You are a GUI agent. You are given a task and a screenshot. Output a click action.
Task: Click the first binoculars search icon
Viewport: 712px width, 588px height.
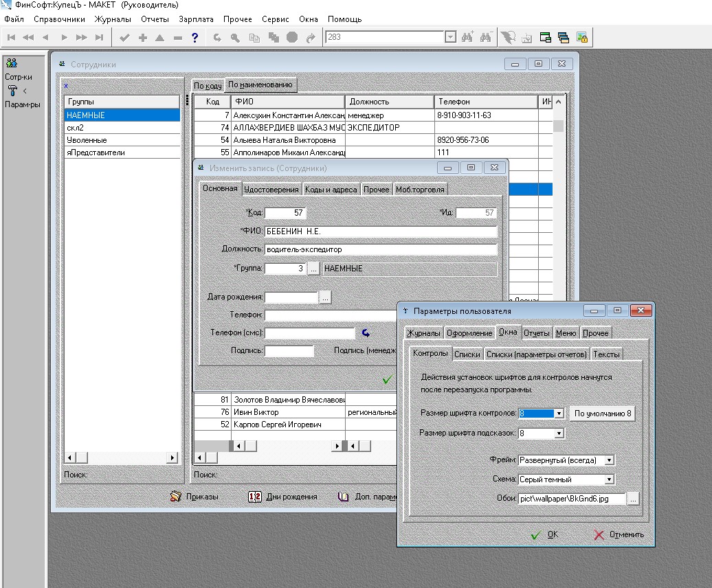pos(468,38)
